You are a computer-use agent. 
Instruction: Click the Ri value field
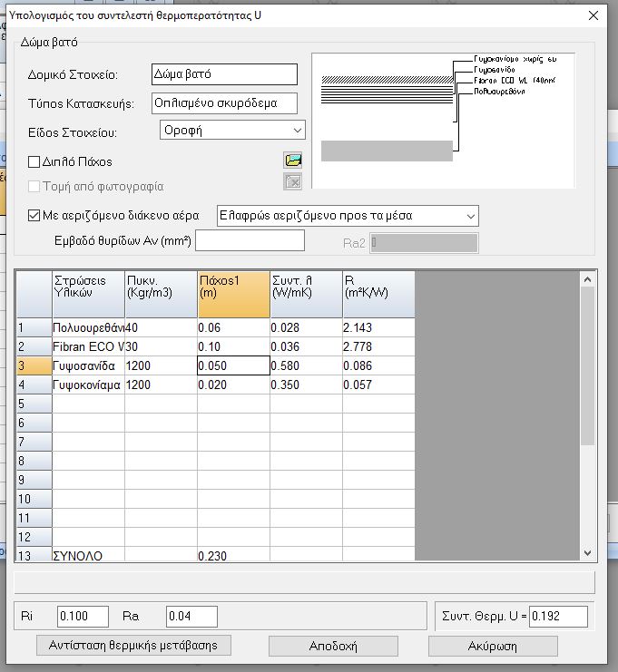point(83,617)
